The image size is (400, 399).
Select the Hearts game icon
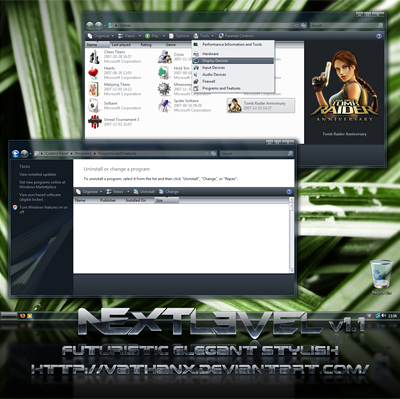tap(94, 73)
